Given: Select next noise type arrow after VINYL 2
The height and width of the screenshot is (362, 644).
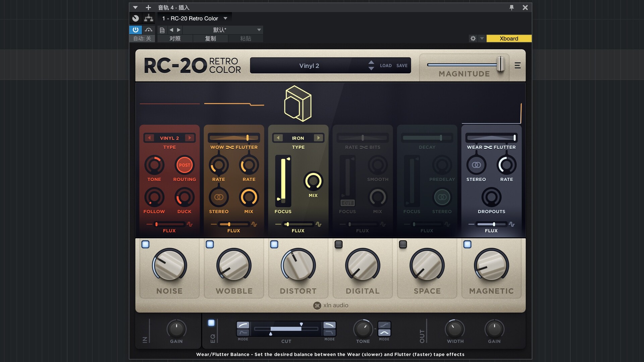Looking at the screenshot, I should (x=190, y=138).
